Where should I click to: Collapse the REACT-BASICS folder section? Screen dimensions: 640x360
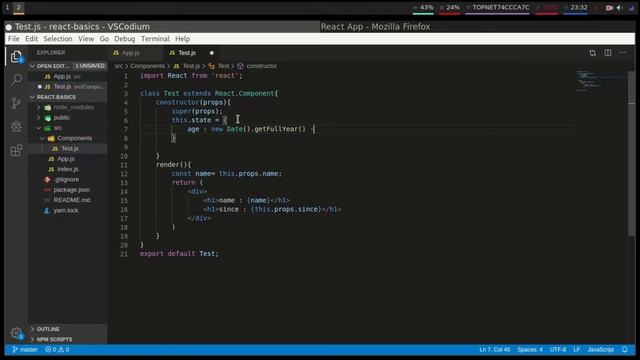67,97
